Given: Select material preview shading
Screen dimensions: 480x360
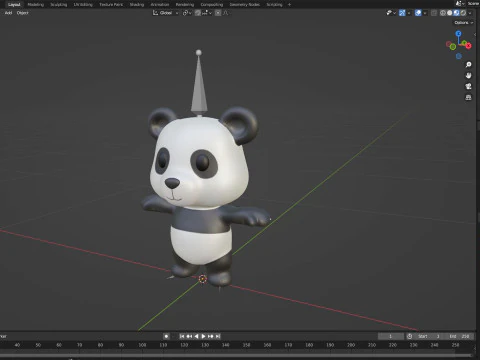Looking at the screenshot, I should (x=456, y=13).
